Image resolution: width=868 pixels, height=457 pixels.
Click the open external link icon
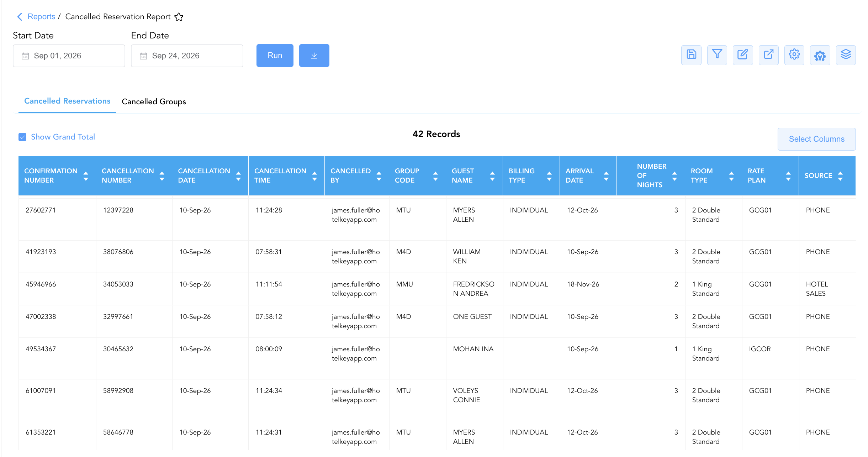[x=768, y=55]
